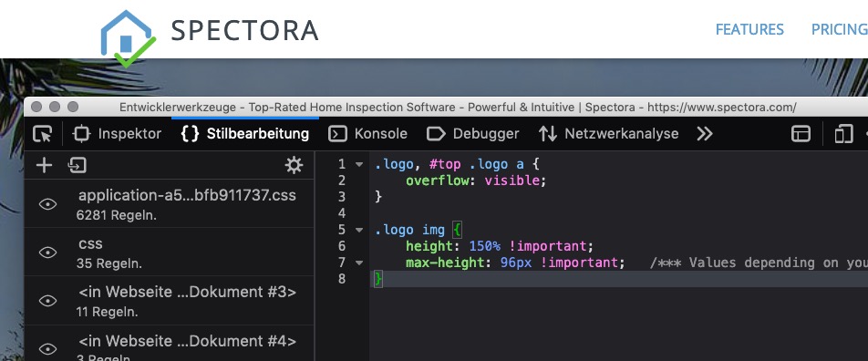
Task: Click the .logo img selector
Action: [409, 230]
